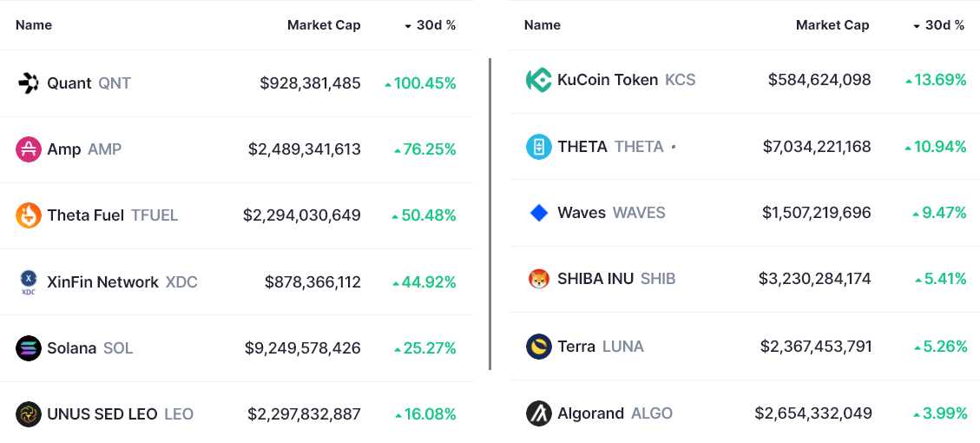Click the KuCoin Token green logo
The height and width of the screenshot is (443, 980).
[x=539, y=80]
